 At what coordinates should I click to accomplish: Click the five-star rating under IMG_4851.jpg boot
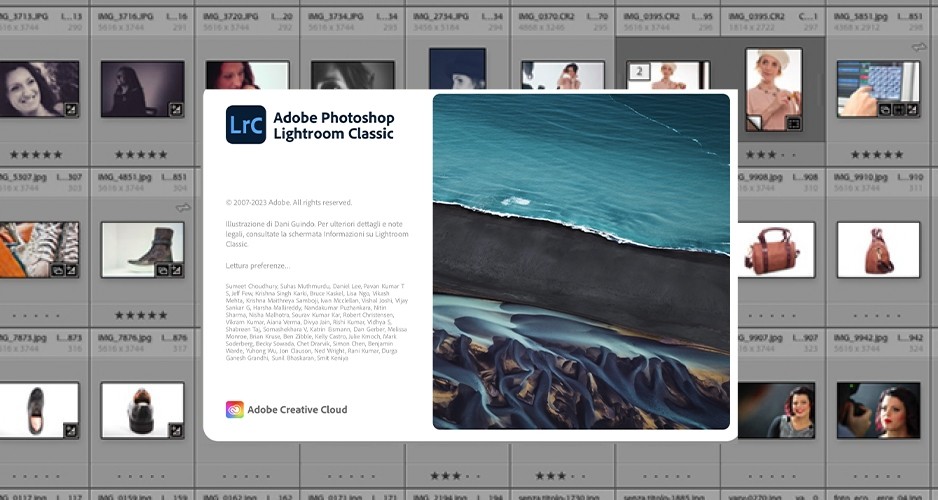coord(141,315)
